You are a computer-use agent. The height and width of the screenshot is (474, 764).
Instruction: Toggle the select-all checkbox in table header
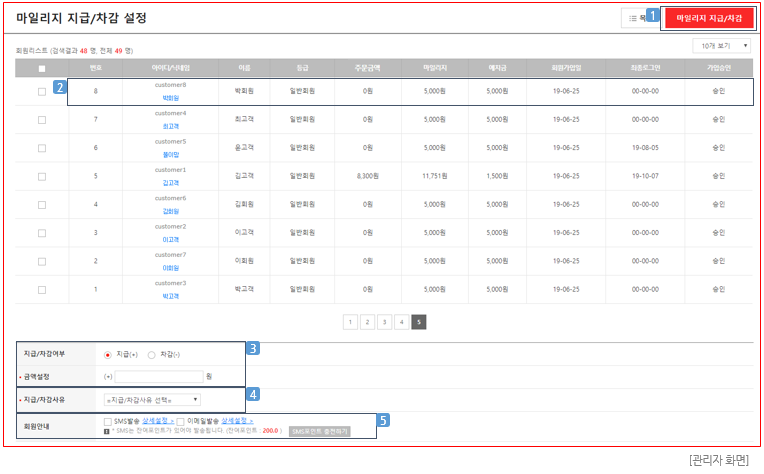pyautogui.click(x=41, y=69)
